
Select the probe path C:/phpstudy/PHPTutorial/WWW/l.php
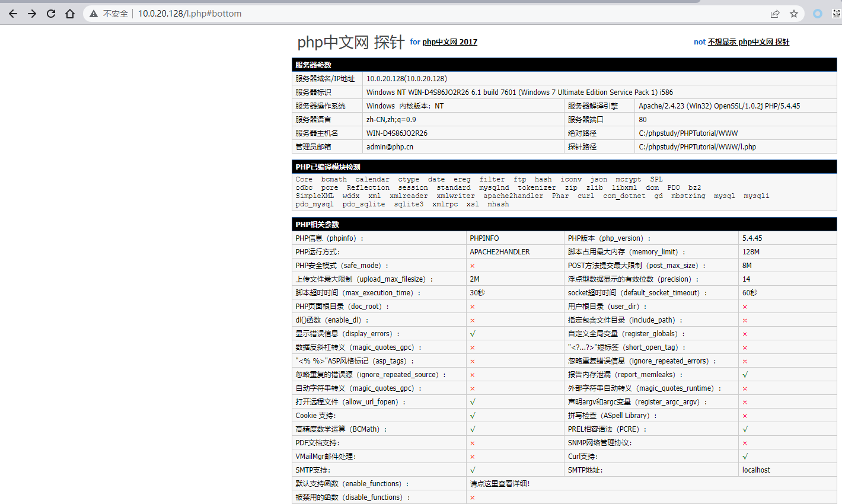point(697,147)
